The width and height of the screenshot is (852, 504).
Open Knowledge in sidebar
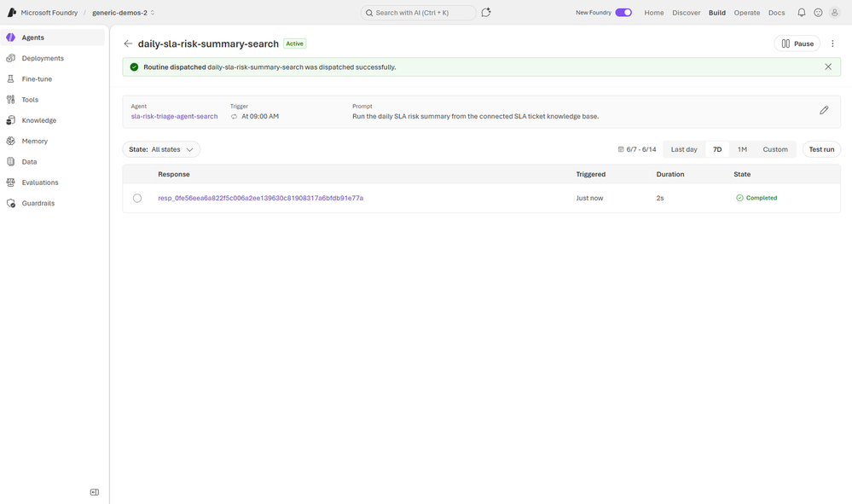click(x=53, y=120)
